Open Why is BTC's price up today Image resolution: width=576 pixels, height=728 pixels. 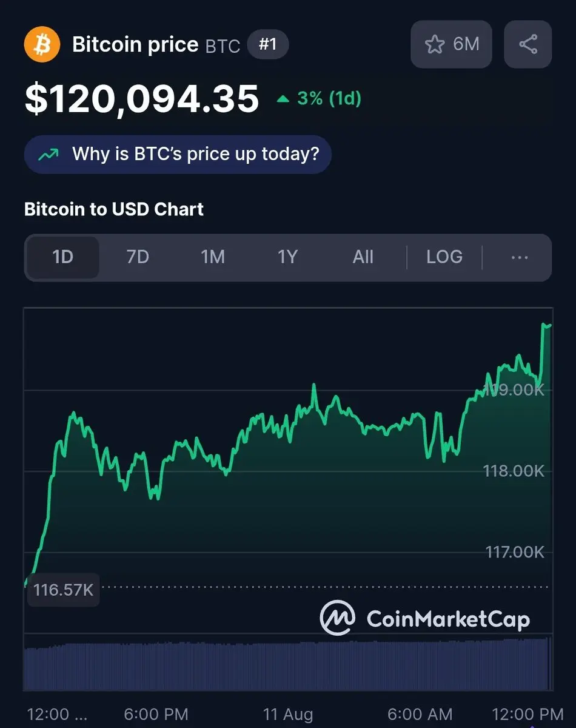click(x=178, y=154)
